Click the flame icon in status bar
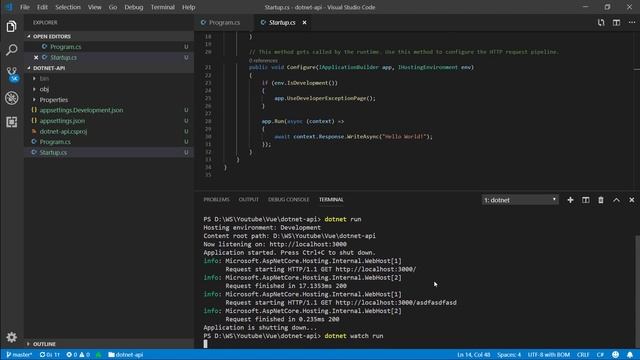Image resolution: width=640 pixels, height=360 pixels. [x=98, y=355]
